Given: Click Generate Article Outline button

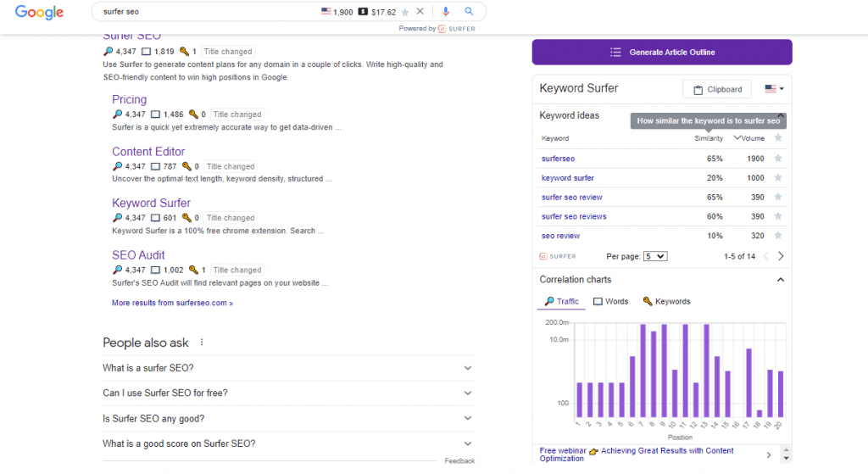Looking at the screenshot, I should coord(662,52).
